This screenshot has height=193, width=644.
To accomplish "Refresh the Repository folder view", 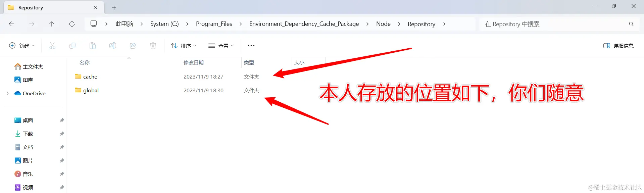I will pos(72,24).
